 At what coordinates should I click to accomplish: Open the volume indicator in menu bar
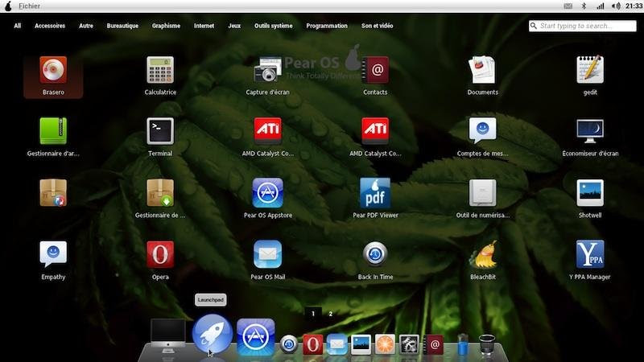[x=616, y=6]
